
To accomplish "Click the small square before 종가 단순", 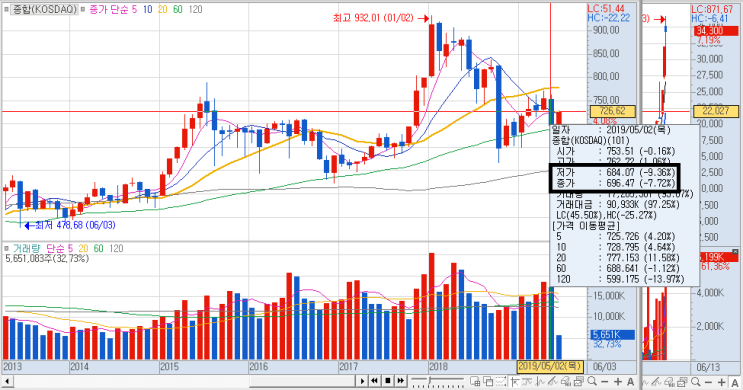I will (83, 9).
